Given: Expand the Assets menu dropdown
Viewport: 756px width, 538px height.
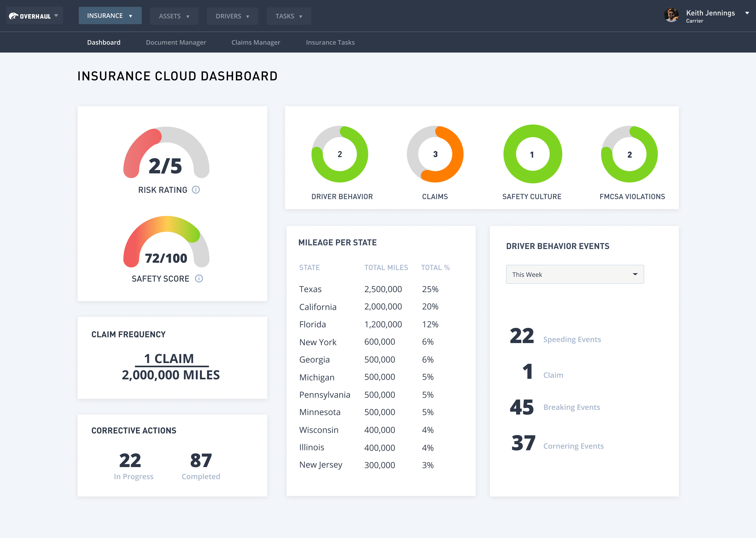Looking at the screenshot, I should click(174, 16).
